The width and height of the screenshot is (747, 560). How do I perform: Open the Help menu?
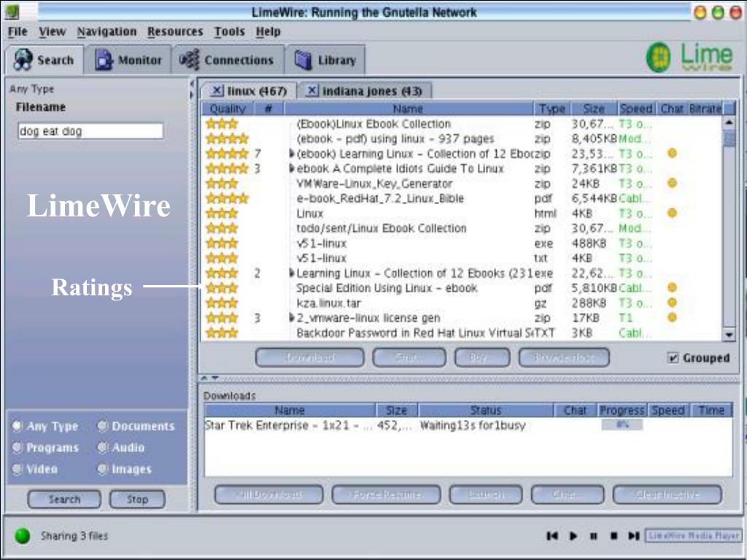268,31
